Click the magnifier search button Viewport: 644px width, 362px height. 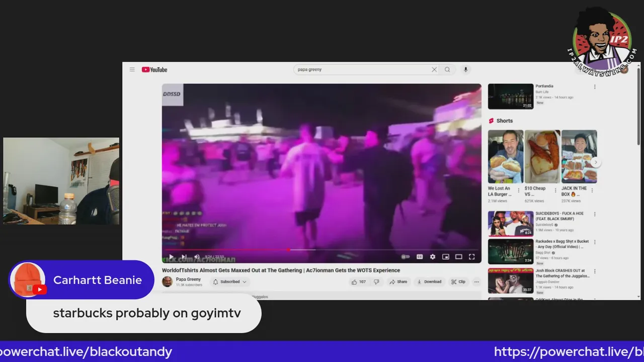447,69
